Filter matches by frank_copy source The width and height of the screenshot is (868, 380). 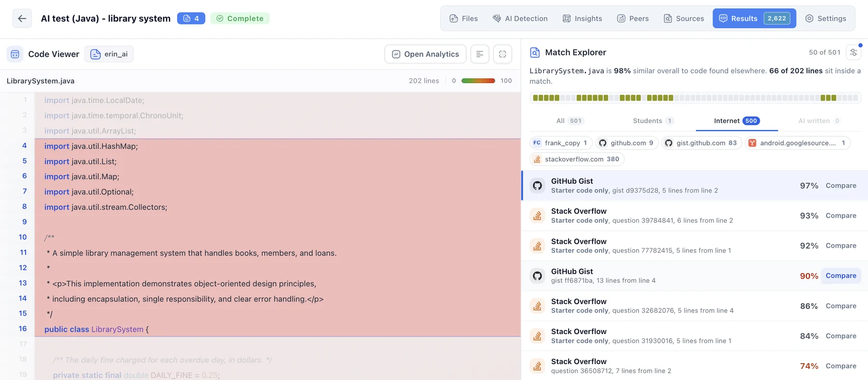(x=561, y=143)
